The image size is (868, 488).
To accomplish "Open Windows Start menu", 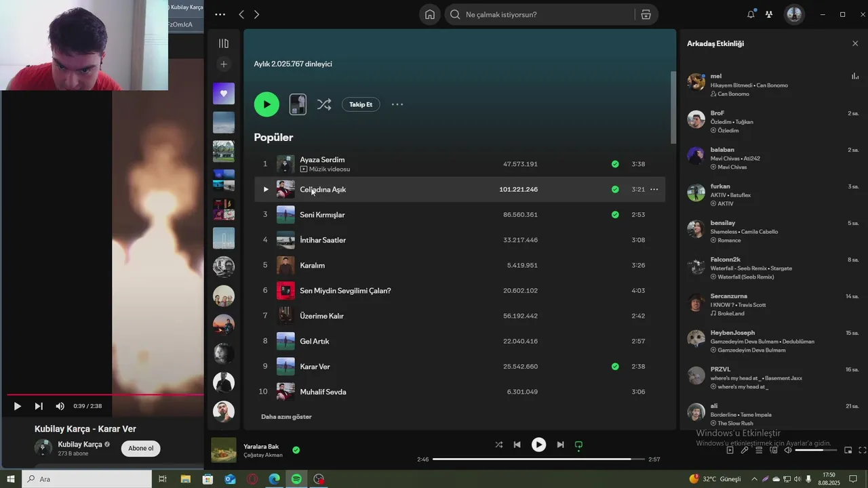I will coord(10,479).
